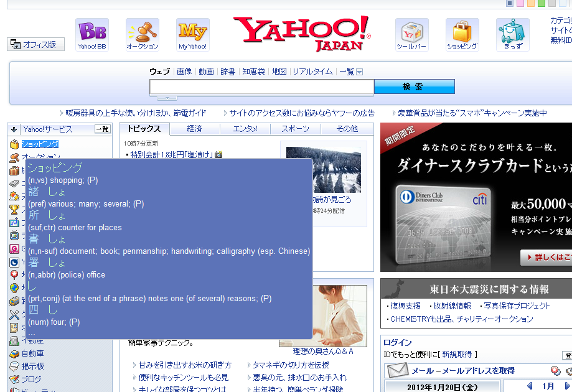Click the down arrow in Yahoo!サービス header
This screenshot has height=392, width=572.
click(x=14, y=129)
